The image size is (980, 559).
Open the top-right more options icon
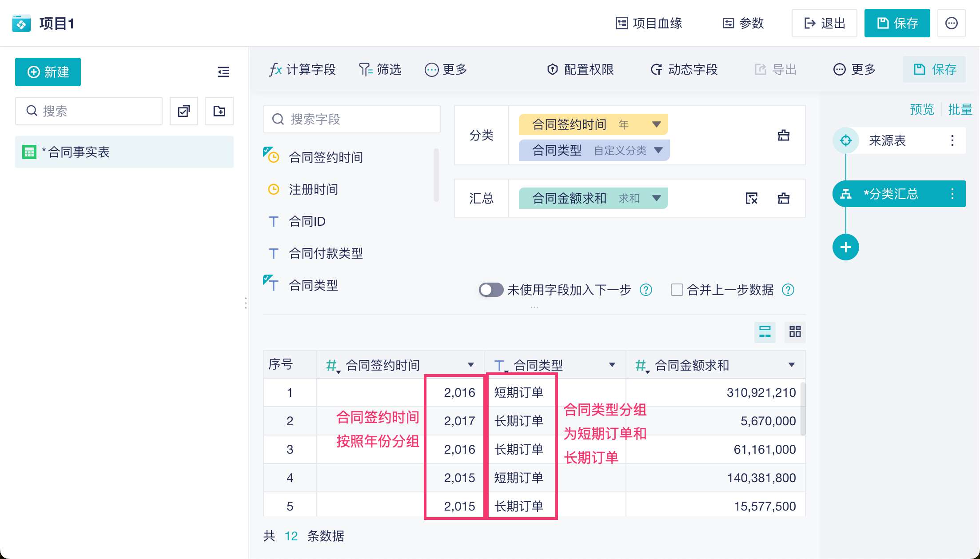pos(951,23)
